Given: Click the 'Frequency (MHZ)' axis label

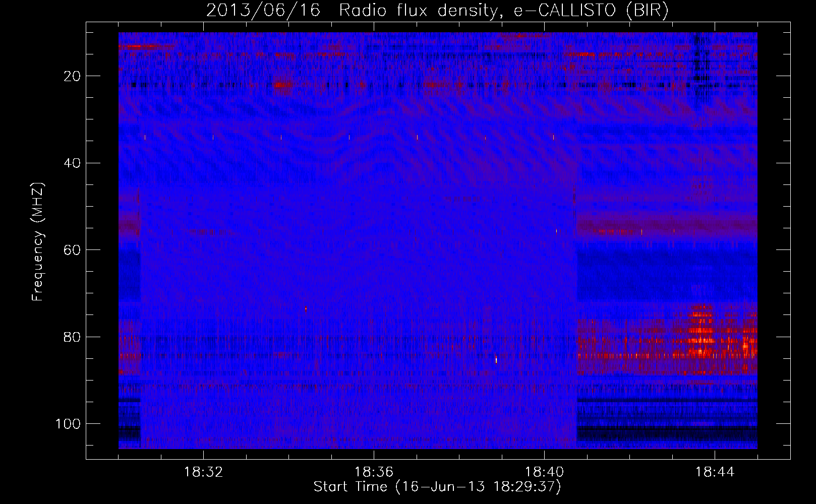Looking at the screenshot, I should coord(38,242).
